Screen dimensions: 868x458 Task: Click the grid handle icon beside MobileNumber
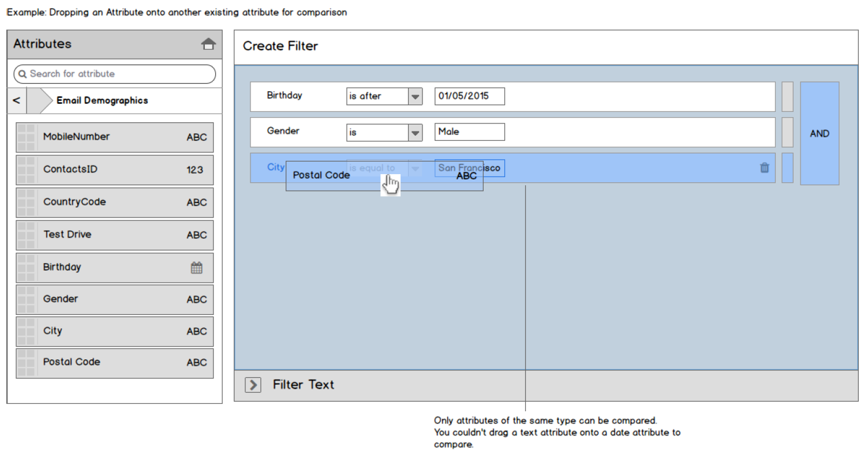27,137
